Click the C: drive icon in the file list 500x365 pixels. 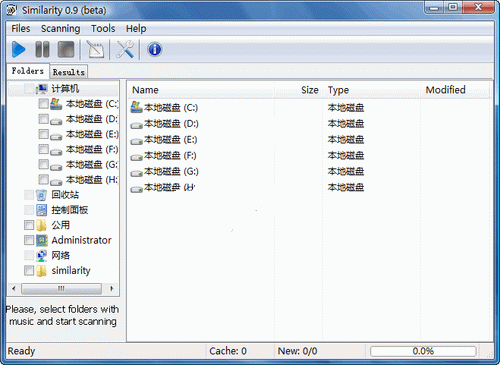(136, 107)
